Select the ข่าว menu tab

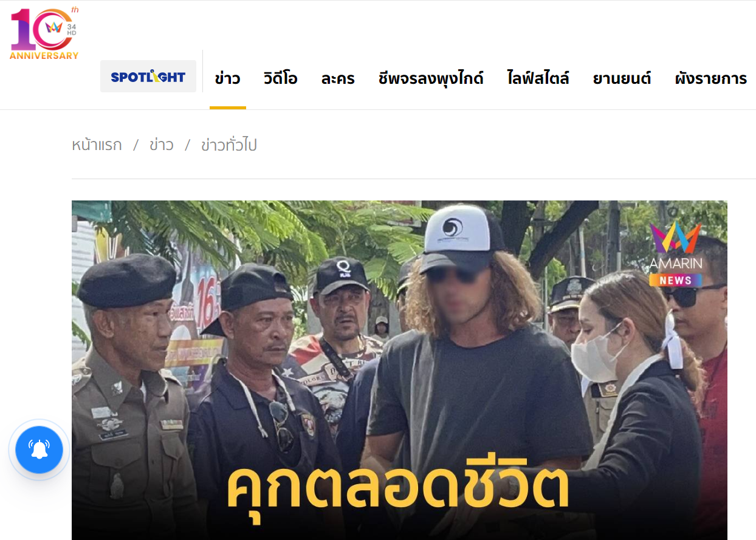[227, 78]
